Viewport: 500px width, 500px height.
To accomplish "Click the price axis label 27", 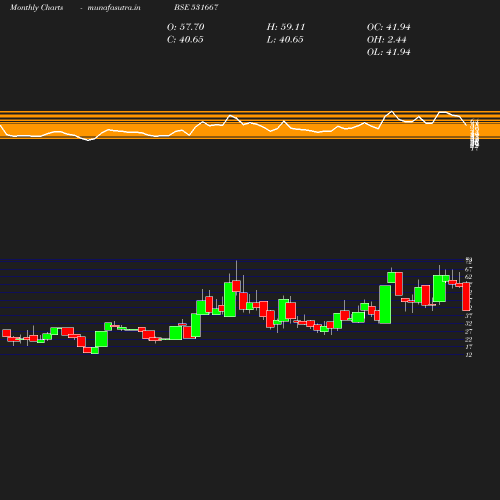I will 469,331.
